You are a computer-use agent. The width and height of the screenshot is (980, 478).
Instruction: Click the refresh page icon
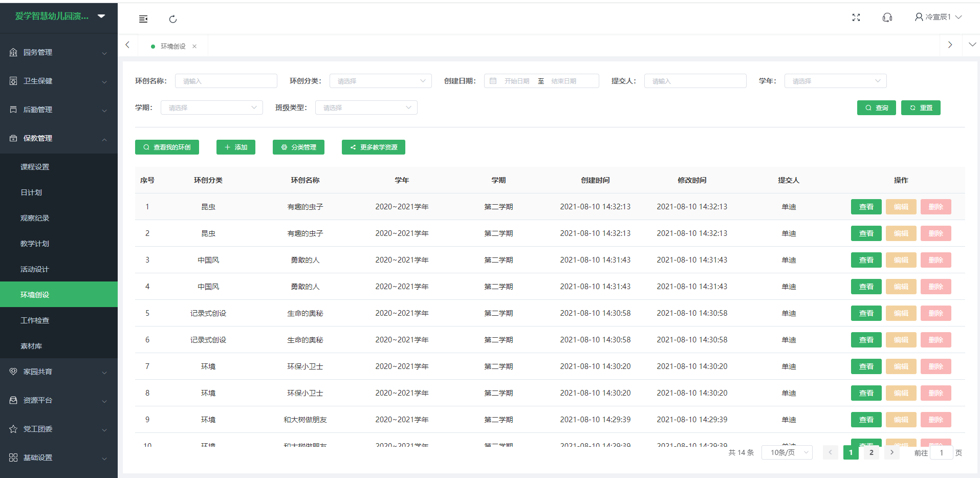173,19
